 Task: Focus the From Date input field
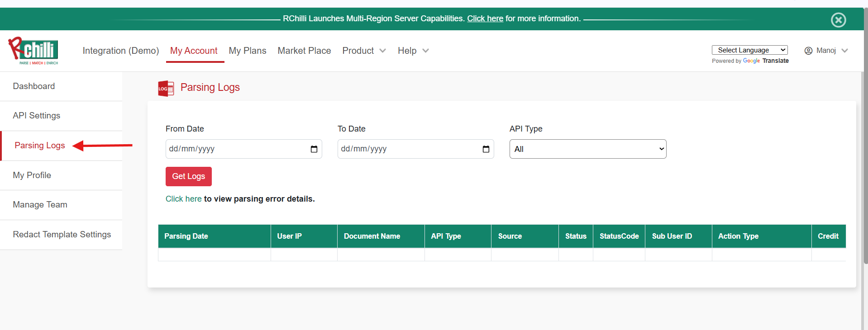pos(235,149)
